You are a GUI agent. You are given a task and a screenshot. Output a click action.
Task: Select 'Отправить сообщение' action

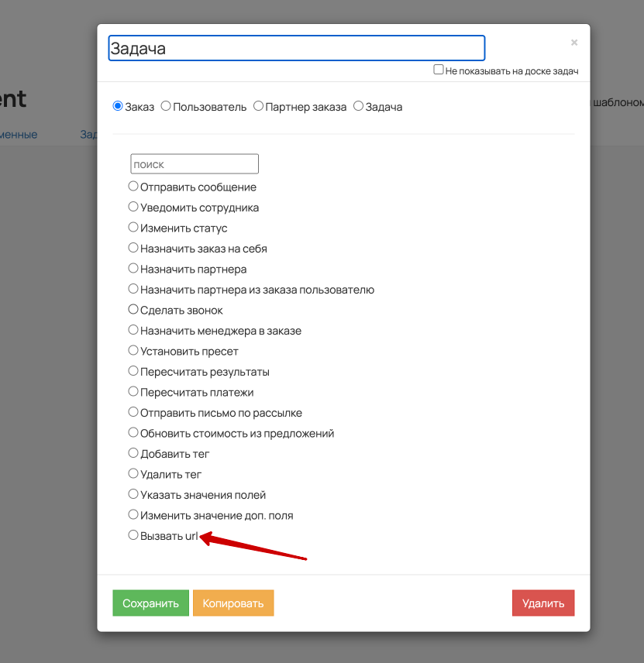[133, 186]
